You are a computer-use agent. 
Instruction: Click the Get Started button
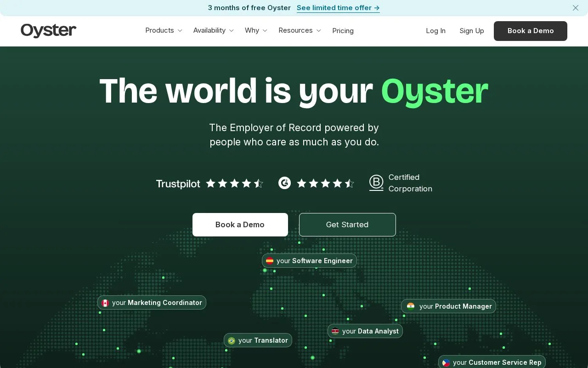click(x=347, y=224)
